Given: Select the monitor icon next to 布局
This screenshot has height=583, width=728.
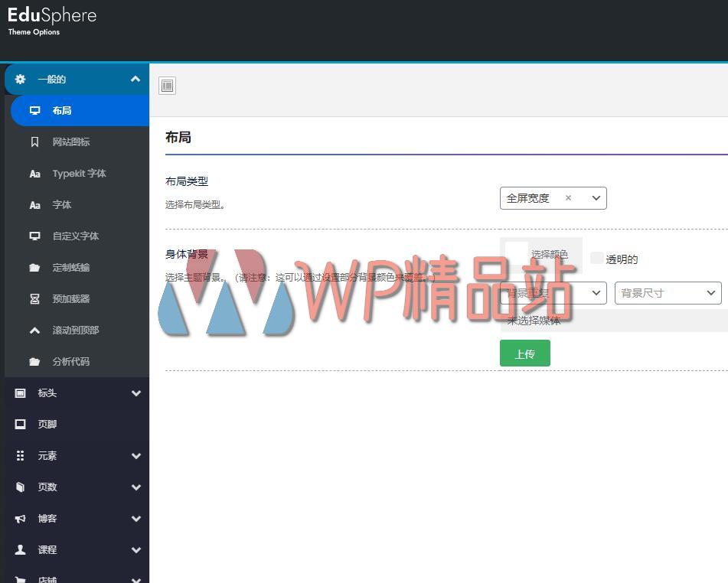Looking at the screenshot, I should (x=34, y=110).
